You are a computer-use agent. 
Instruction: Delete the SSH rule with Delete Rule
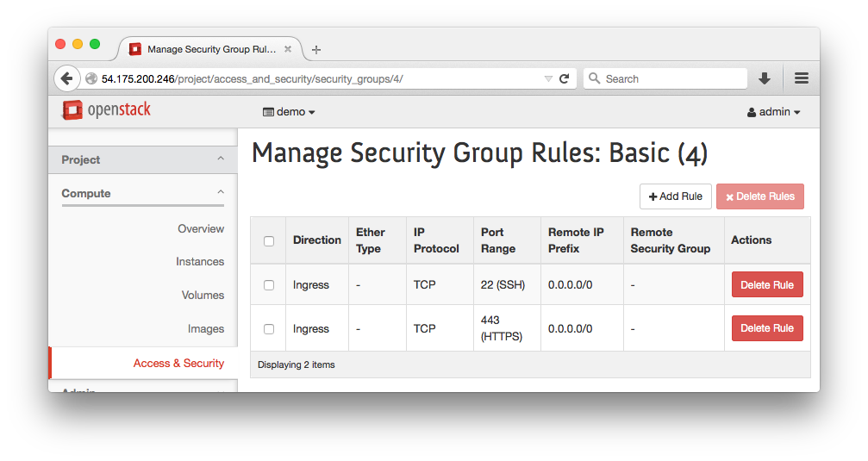[766, 285]
